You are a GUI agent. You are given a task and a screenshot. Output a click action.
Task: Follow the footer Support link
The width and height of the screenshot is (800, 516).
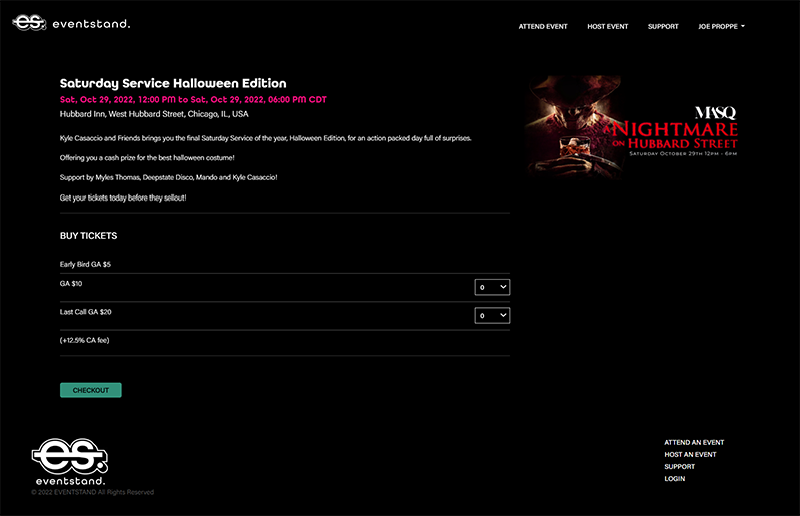680,466
